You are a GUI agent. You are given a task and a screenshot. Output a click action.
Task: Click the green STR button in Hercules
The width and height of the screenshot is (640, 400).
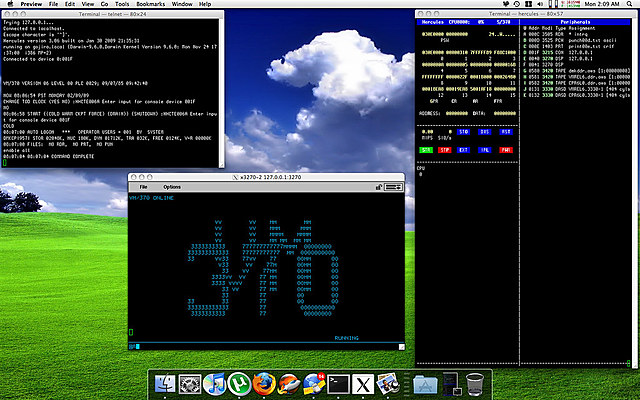pos(426,150)
